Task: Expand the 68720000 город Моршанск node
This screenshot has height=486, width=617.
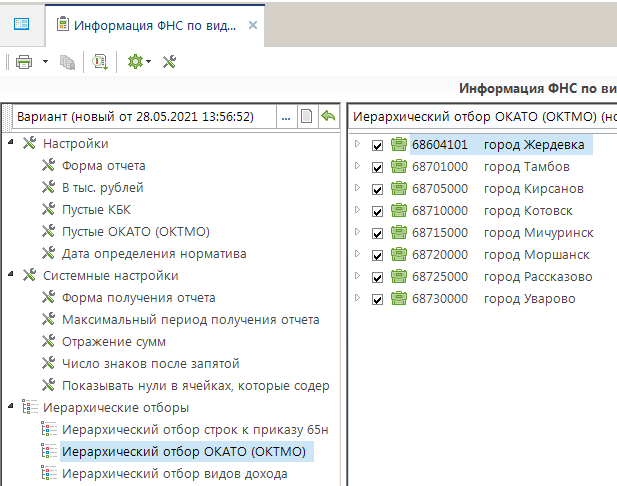Action: [x=357, y=254]
